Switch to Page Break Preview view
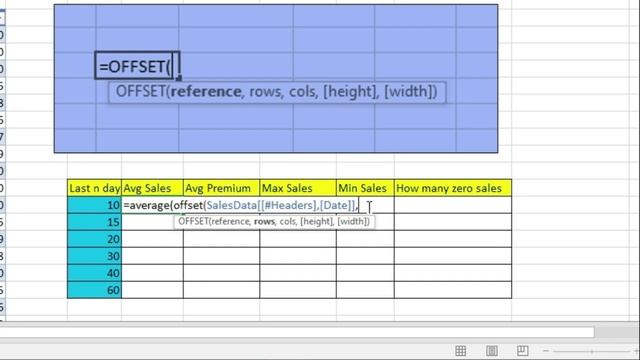This screenshot has width=640, height=360. click(522, 351)
